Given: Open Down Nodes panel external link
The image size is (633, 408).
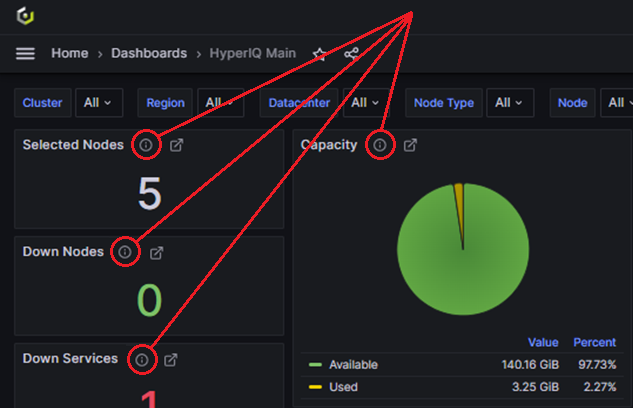Looking at the screenshot, I should coord(156,253).
